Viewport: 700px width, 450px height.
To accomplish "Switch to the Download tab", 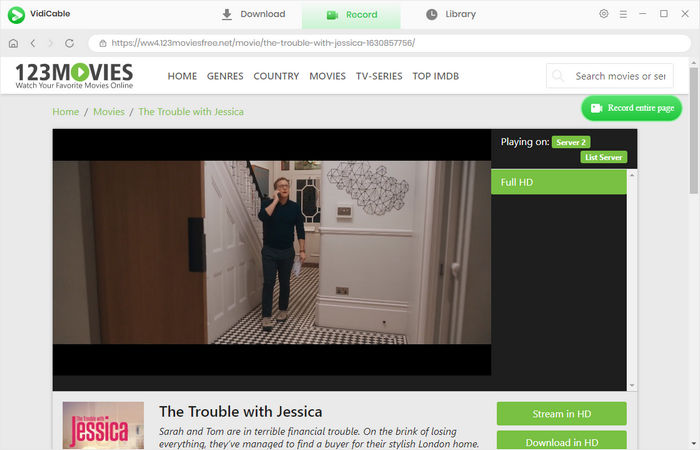I will click(x=253, y=14).
